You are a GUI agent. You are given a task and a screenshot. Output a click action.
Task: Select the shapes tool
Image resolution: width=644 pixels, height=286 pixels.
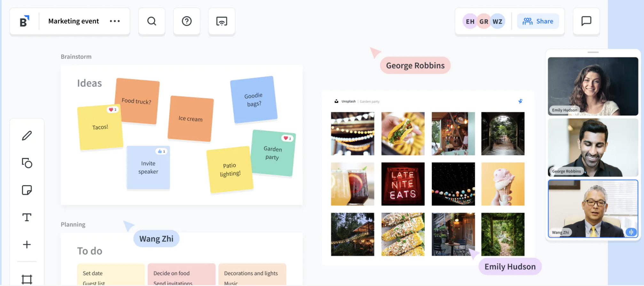(27, 163)
